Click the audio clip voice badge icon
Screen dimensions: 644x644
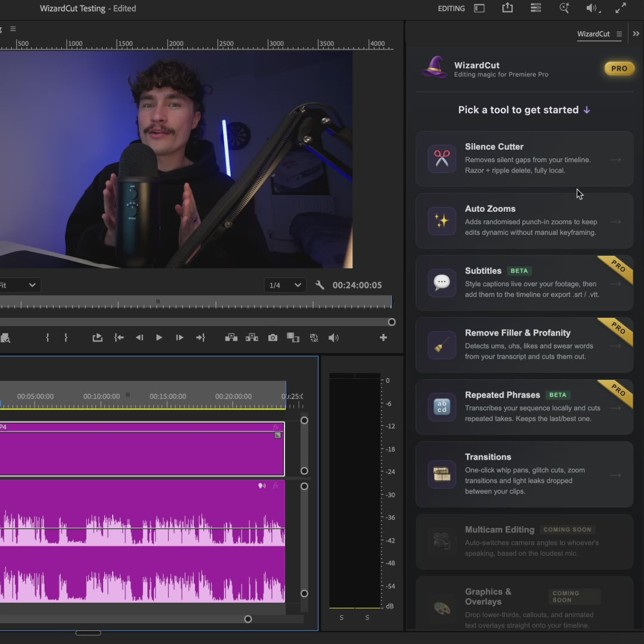pos(262,486)
